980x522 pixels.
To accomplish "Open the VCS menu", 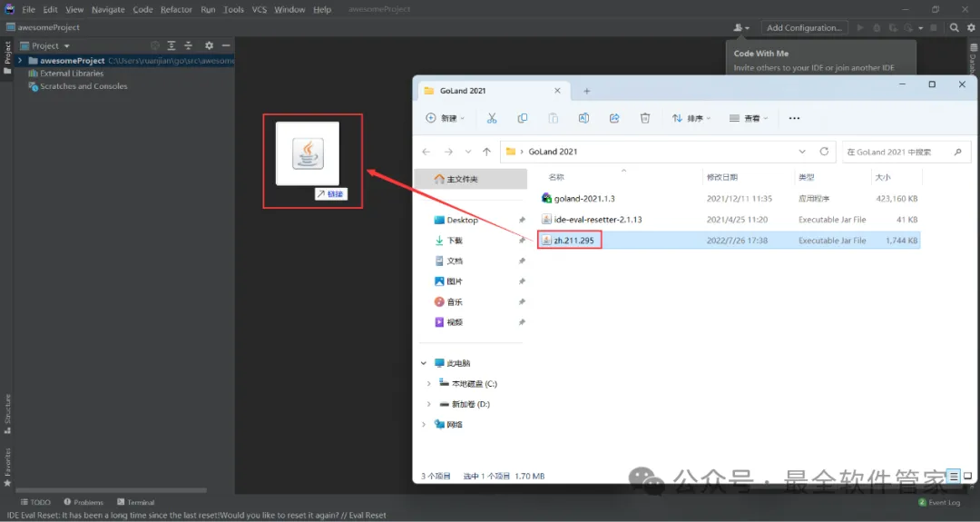I will click(x=259, y=9).
